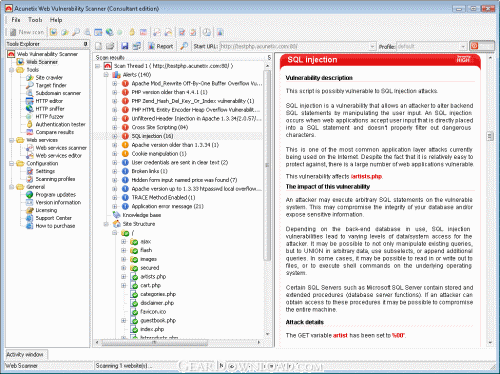
Task: Collapse the Scan Thread 1 node
Action: coord(97,66)
